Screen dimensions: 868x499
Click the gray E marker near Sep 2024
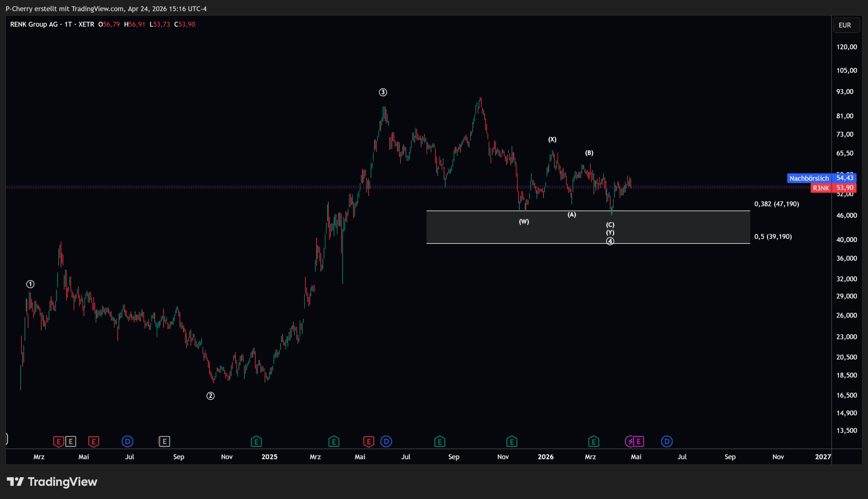pyautogui.click(x=164, y=441)
